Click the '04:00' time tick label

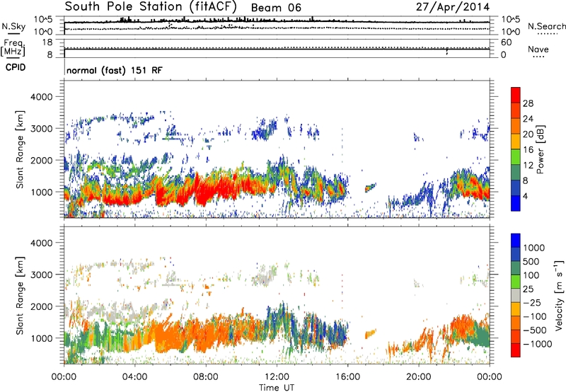click(135, 377)
